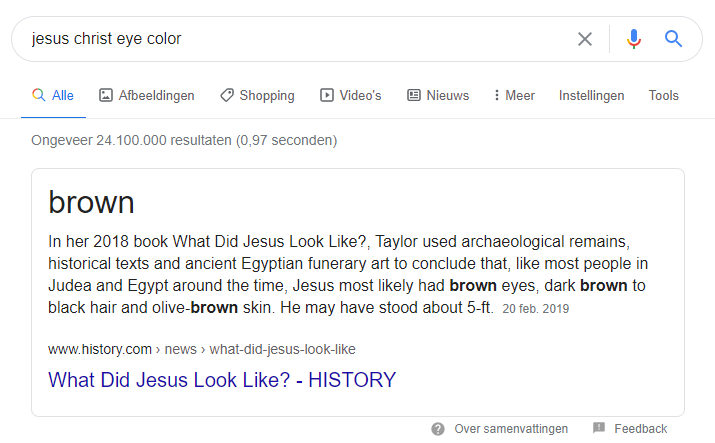Click the Feedback flag icon
The width and height of the screenshot is (715, 443).
click(599, 429)
